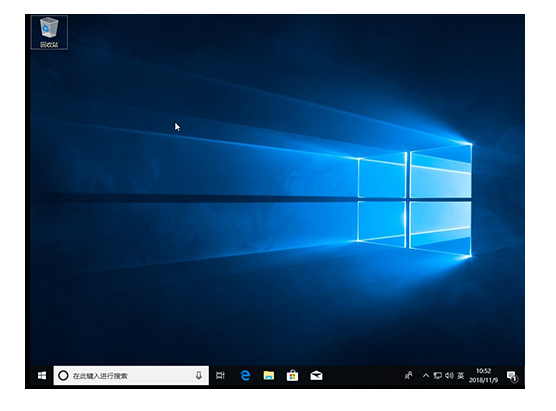Open the Recycle Bin desktop icon
556x411 pixels.
click(x=49, y=32)
